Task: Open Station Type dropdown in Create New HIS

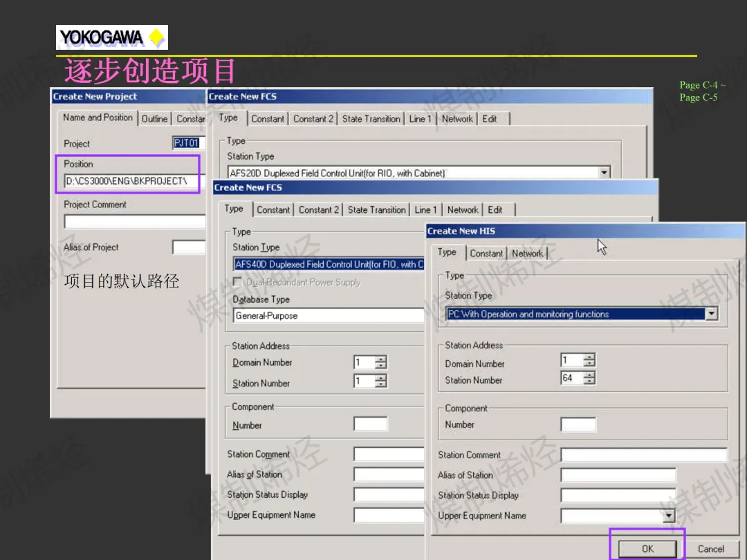Action: 711,314
